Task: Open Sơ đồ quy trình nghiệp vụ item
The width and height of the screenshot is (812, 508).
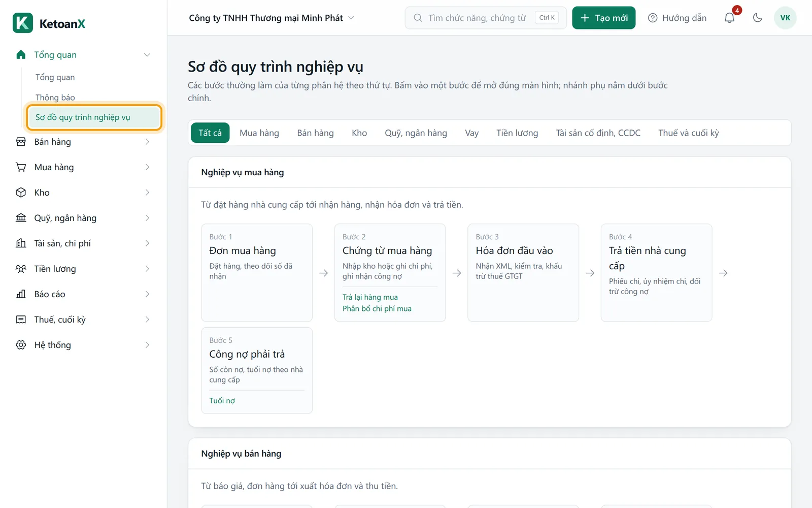Action: tap(94, 117)
